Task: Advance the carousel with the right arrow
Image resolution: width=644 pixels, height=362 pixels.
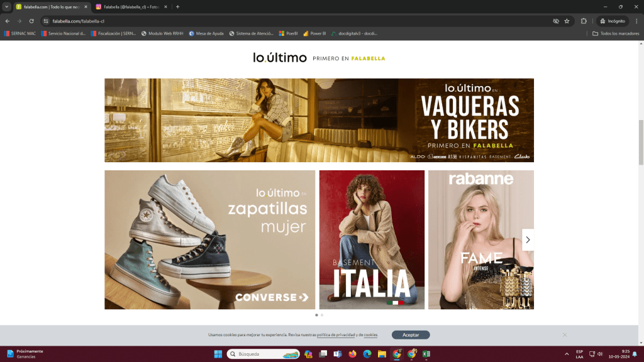Action: (x=528, y=239)
